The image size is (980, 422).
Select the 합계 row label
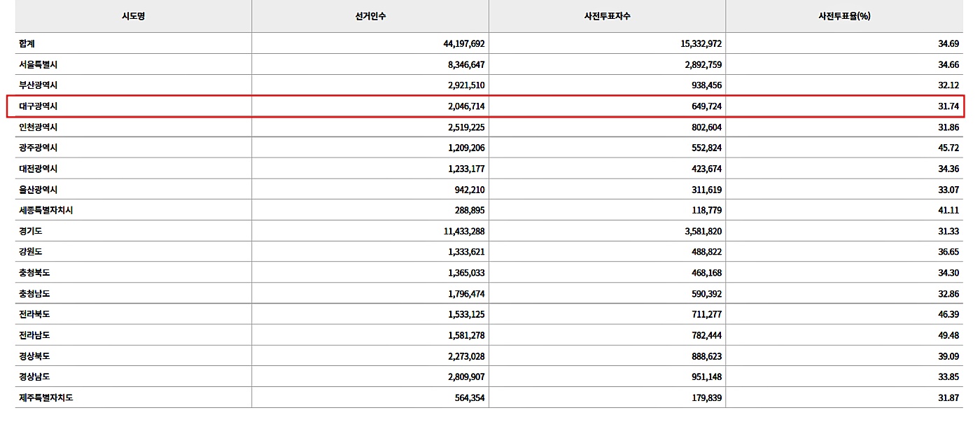27,43
